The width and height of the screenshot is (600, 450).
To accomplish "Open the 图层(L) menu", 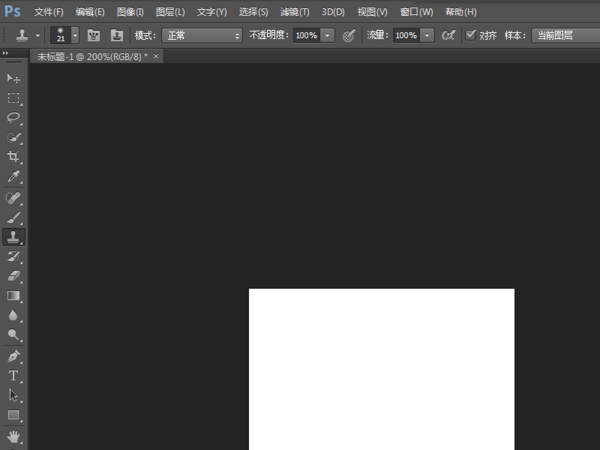I will tap(170, 12).
